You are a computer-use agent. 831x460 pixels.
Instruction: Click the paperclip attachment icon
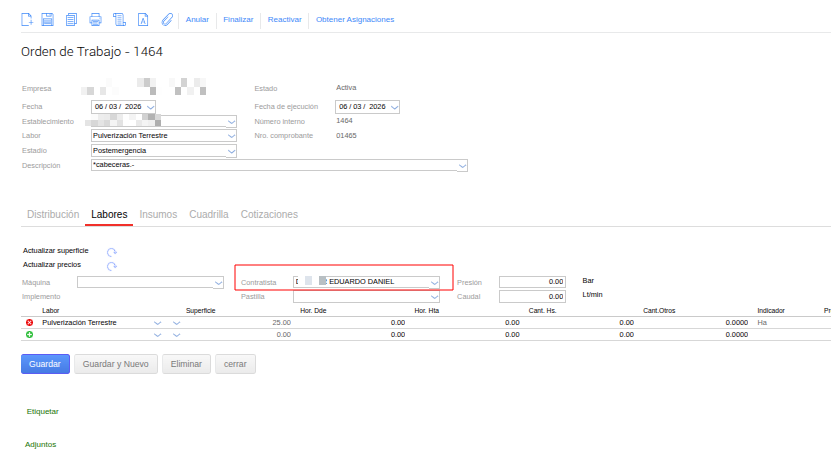(x=167, y=19)
